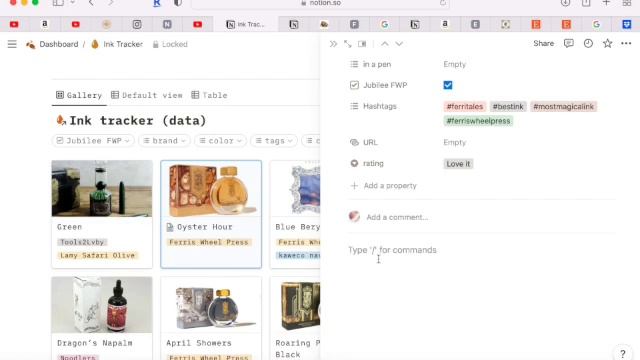Click the Share button
This screenshot has height=360, width=640.
[x=543, y=43]
